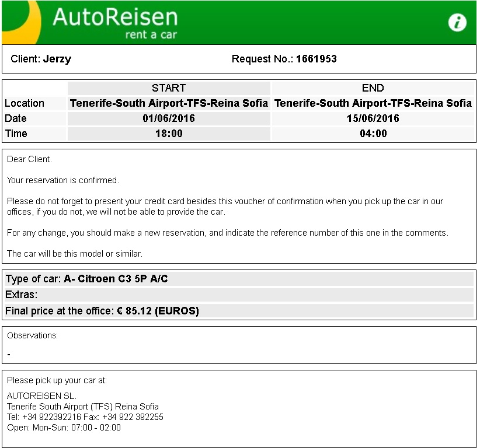Click the Date row label
Screen dimensions: 480x448
coord(16,118)
